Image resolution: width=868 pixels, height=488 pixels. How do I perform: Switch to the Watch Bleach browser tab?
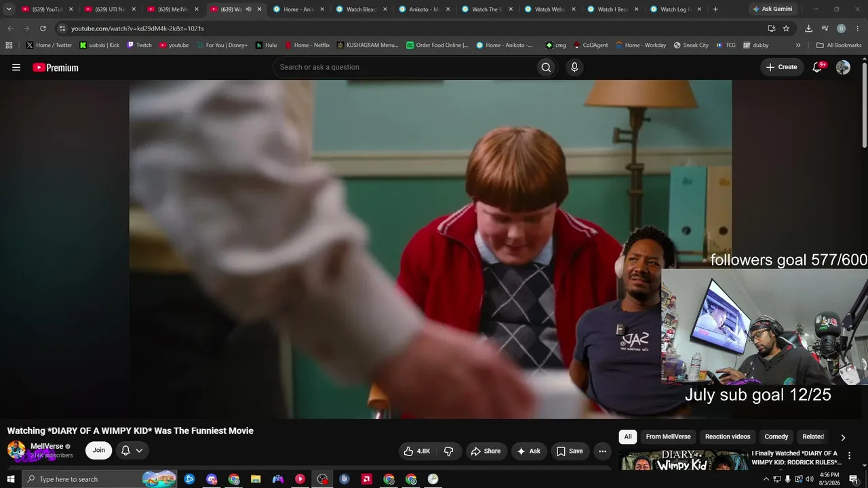click(361, 9)
